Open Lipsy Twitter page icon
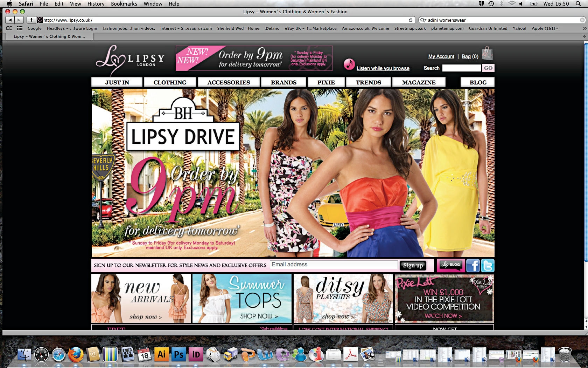Viewport: 588px width, 368px height. (x=488, y=266)
